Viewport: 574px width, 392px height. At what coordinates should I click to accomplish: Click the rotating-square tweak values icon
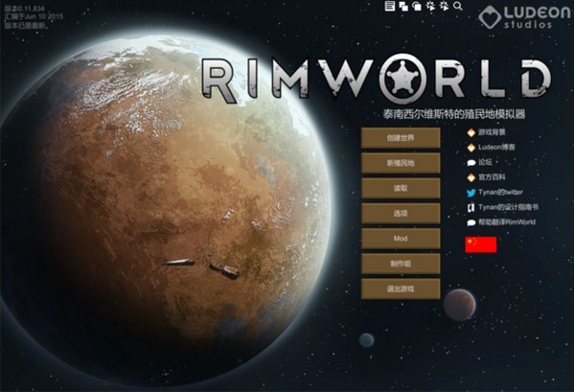pyautogui.click(x=417, y=6)
